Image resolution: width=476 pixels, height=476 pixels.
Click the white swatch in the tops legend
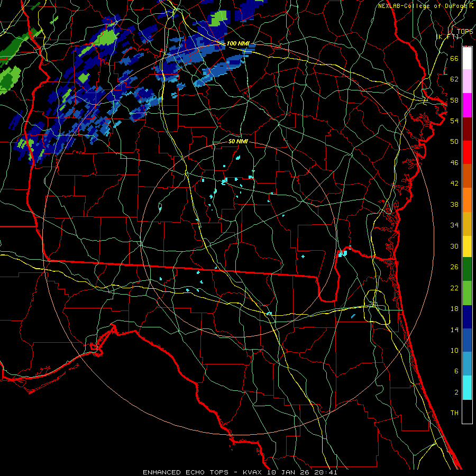467,58
